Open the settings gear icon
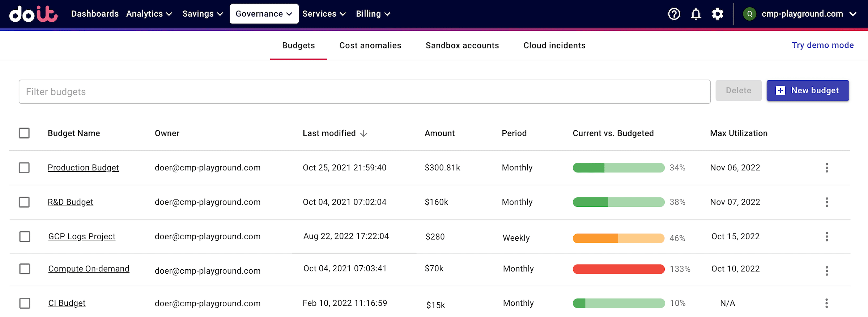The image size is (868, 317). pyautogui.click(x=718, y=14)
